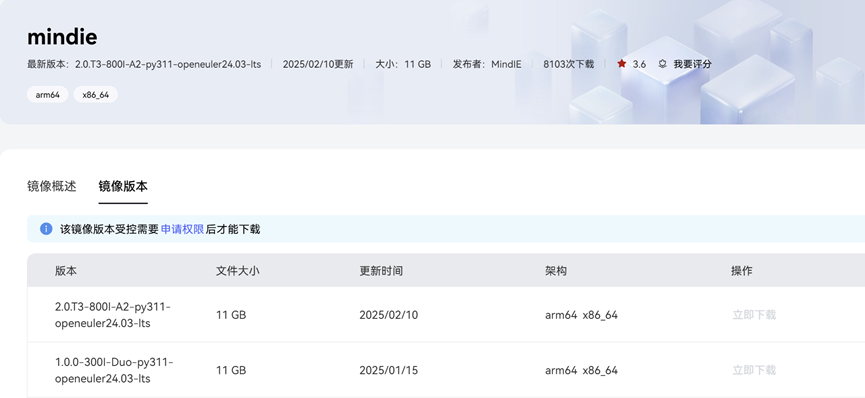The image size is (865, 398).
Task: Open the 镜像概述 tab
Action: coord(52,186)
